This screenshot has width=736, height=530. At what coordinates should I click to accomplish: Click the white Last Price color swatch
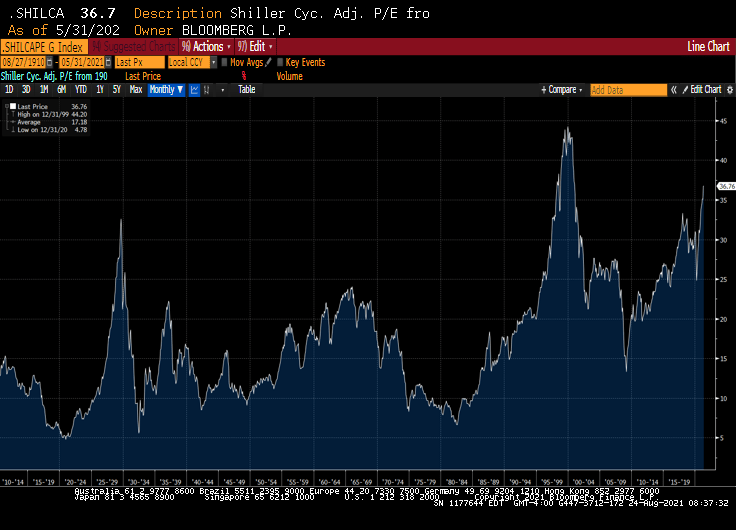click(13, 104)
